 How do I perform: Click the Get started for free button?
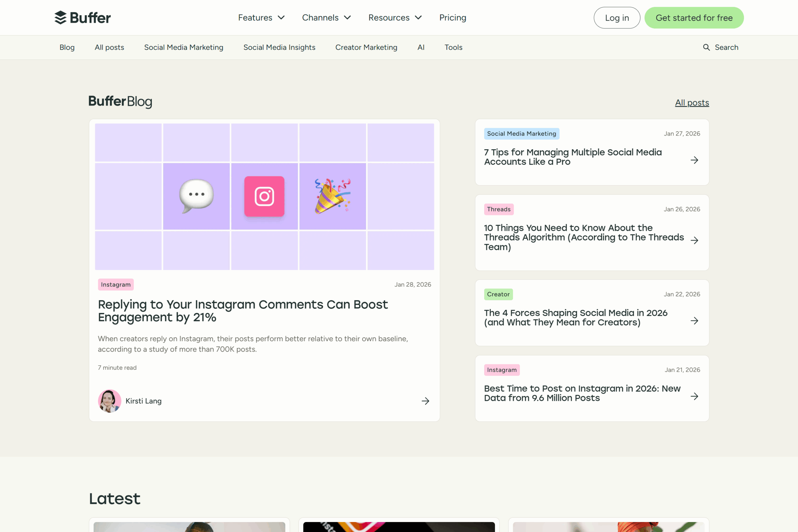[x=694, y=18]
